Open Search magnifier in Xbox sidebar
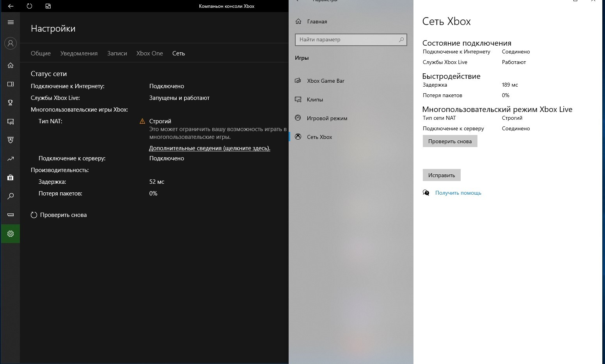 (11, 196)
